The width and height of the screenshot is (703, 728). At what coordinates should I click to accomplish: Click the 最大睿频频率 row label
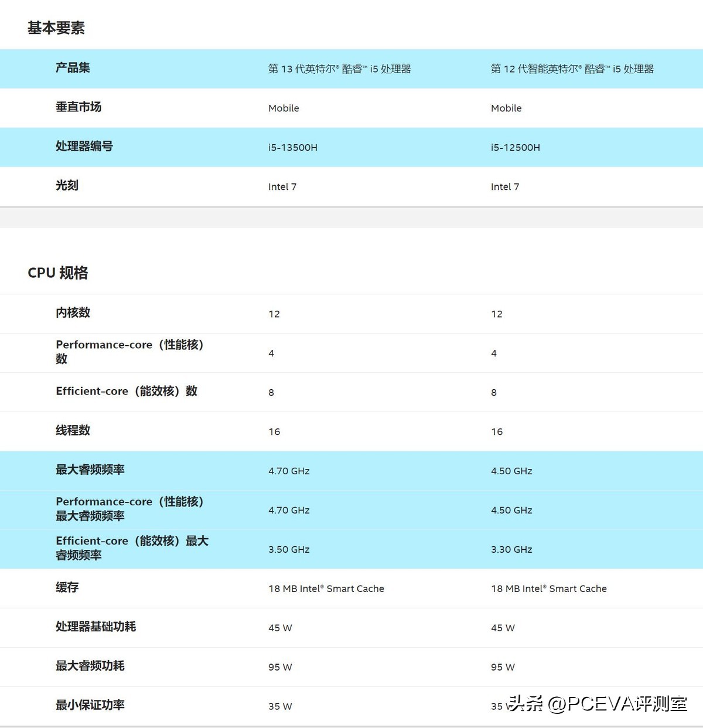[x=90, y=470]
